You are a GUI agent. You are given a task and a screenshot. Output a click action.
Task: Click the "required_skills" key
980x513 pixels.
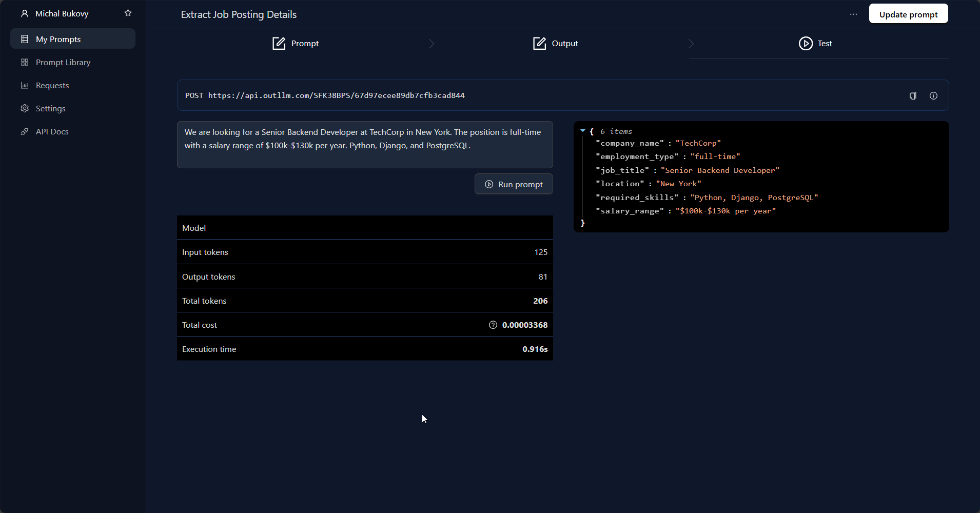tap(637, 198)
